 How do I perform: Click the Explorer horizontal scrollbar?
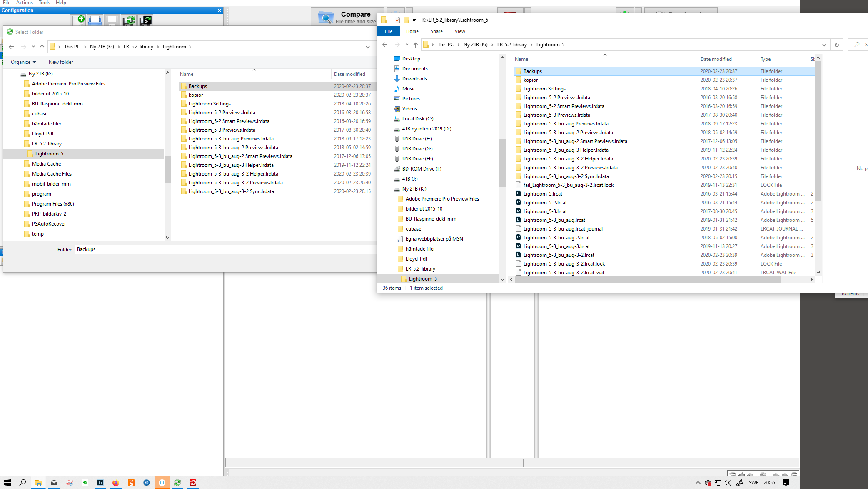(648, 280)
